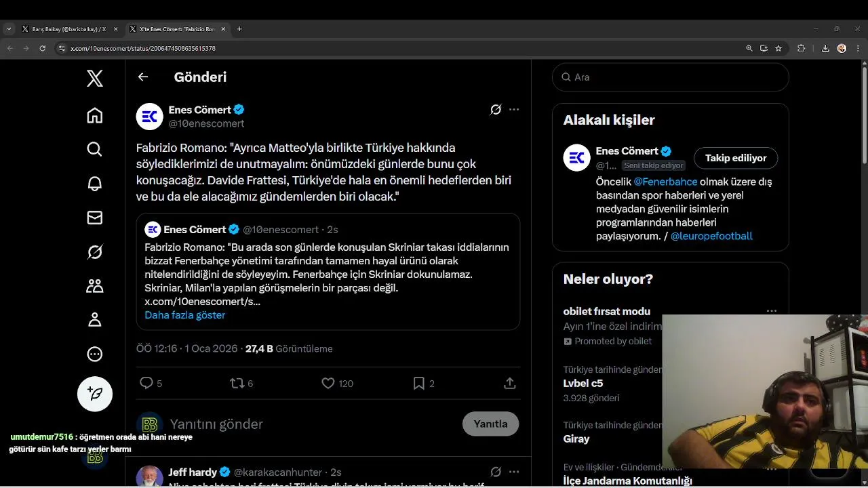Click the reply icon with 5 replies
The width and height of the screenshot is (868, 488).
146,383
